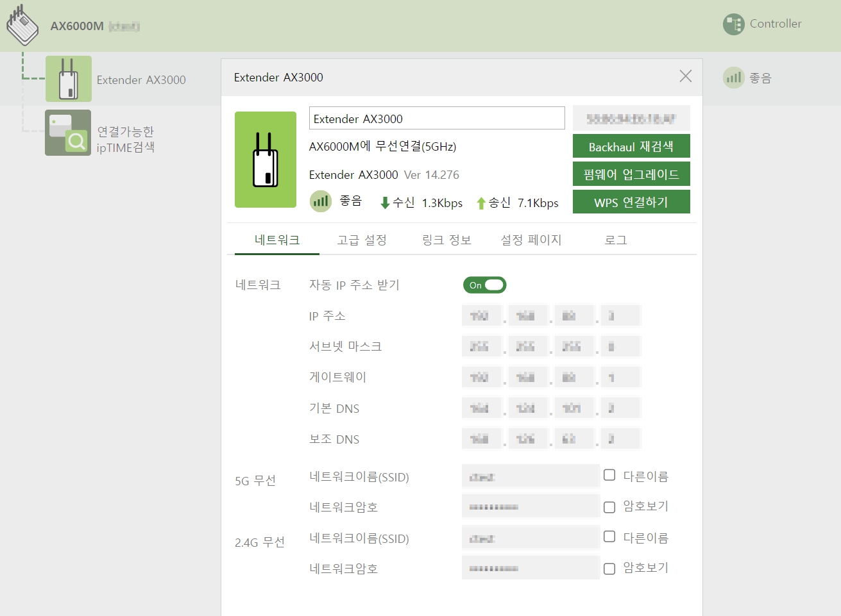Open the ipTIME search icon
The image size is (841, 616).
[68, 133]
